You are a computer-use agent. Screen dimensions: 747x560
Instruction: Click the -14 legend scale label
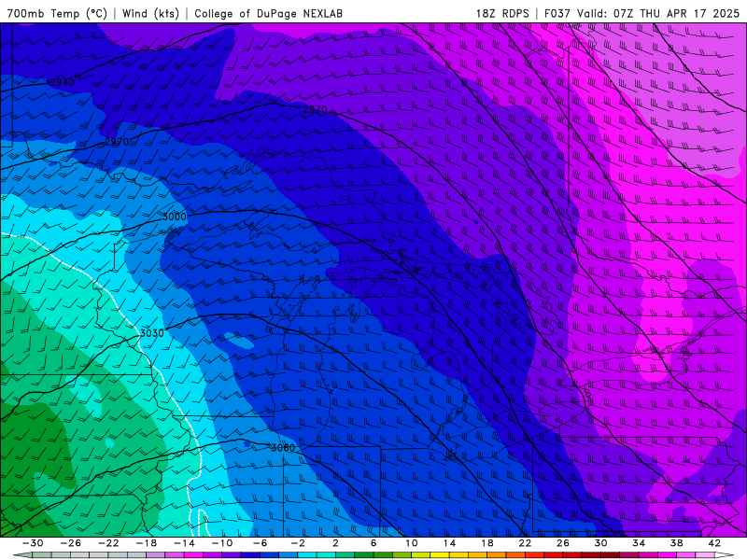(x=184, y=543)
